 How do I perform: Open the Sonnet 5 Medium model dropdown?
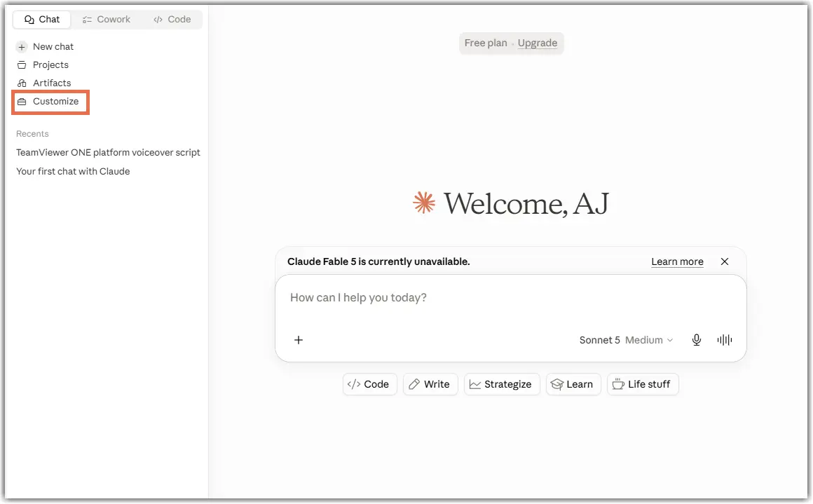coord(626,340)
